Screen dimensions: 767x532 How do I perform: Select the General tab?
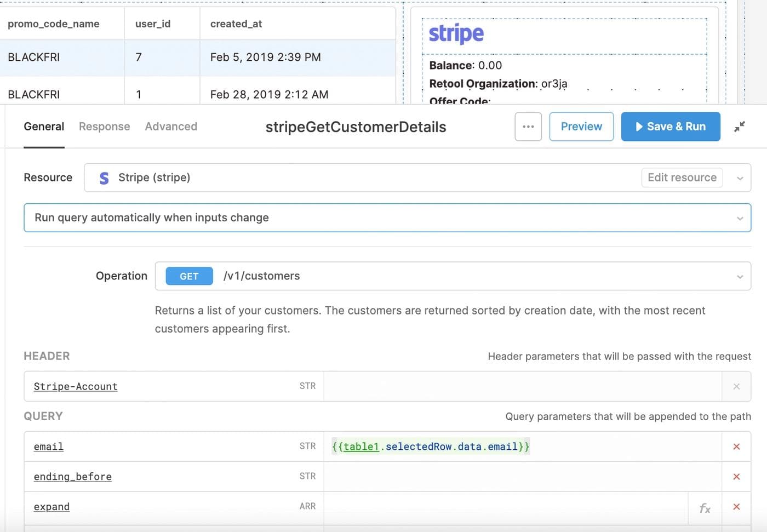coord(44,127)
